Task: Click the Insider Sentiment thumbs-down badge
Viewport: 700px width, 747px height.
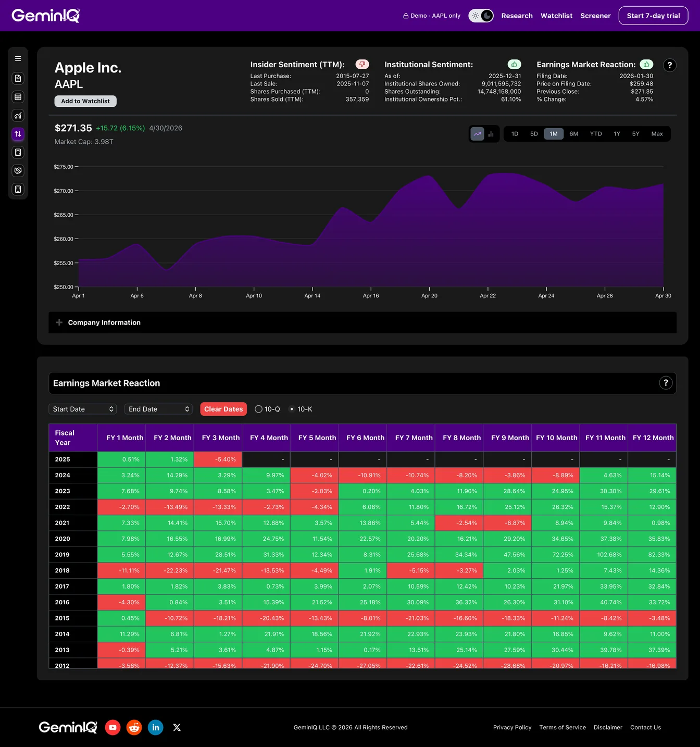Action: tap(362, 64)
